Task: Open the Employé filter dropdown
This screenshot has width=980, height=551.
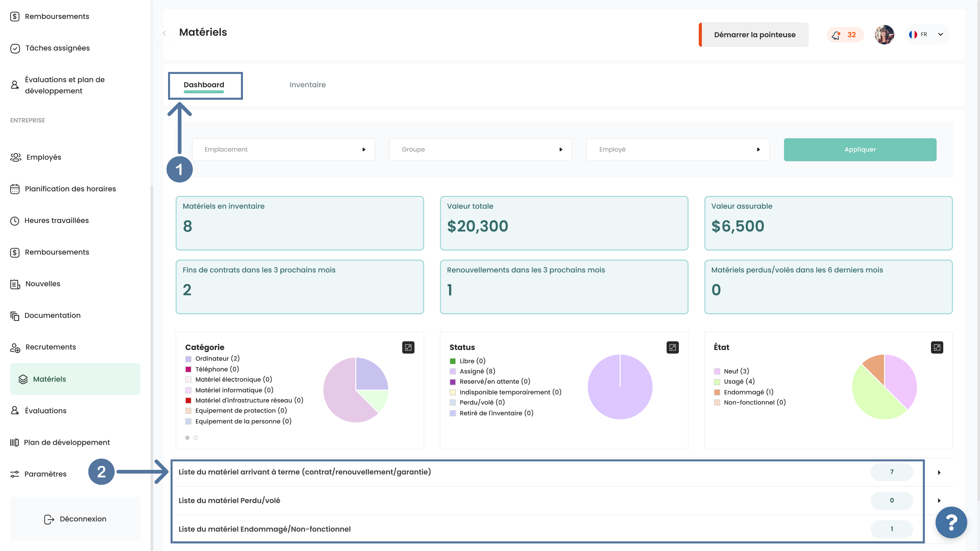Action: [678, 149]
